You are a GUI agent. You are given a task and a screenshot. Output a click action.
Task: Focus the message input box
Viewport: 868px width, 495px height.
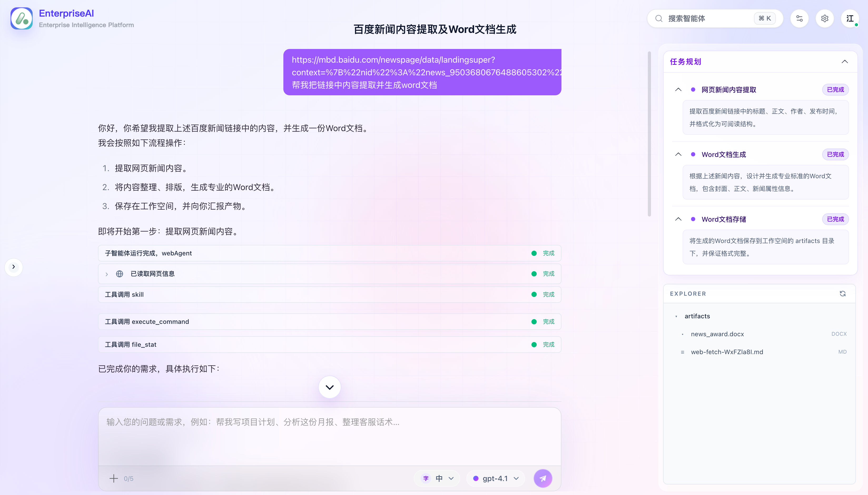point(329,437)
